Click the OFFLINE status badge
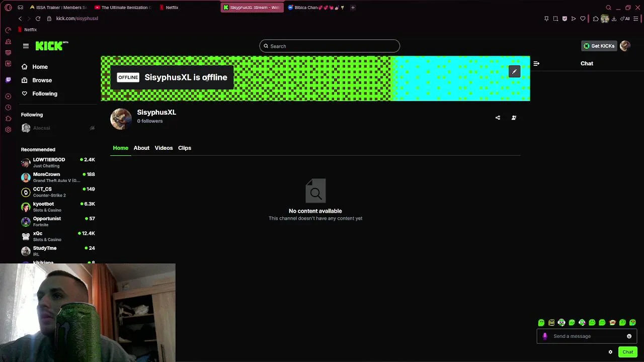The image size is (644, 362). (128, 77)
